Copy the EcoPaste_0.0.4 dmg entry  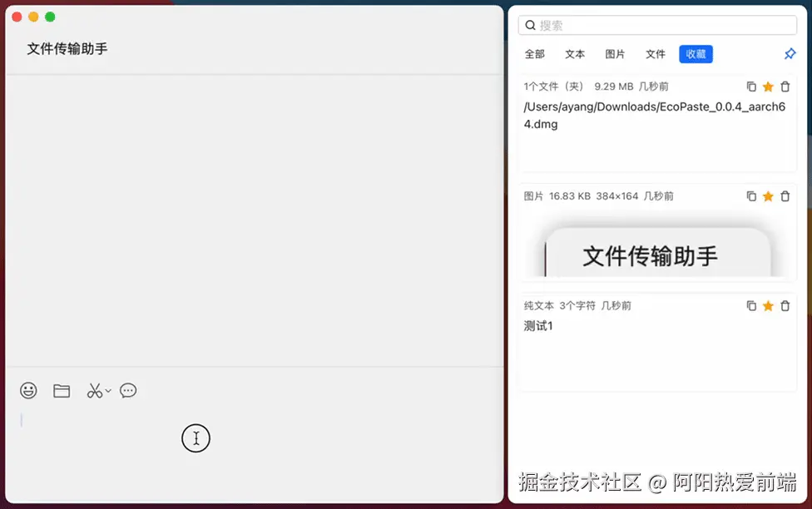(750, 86)
